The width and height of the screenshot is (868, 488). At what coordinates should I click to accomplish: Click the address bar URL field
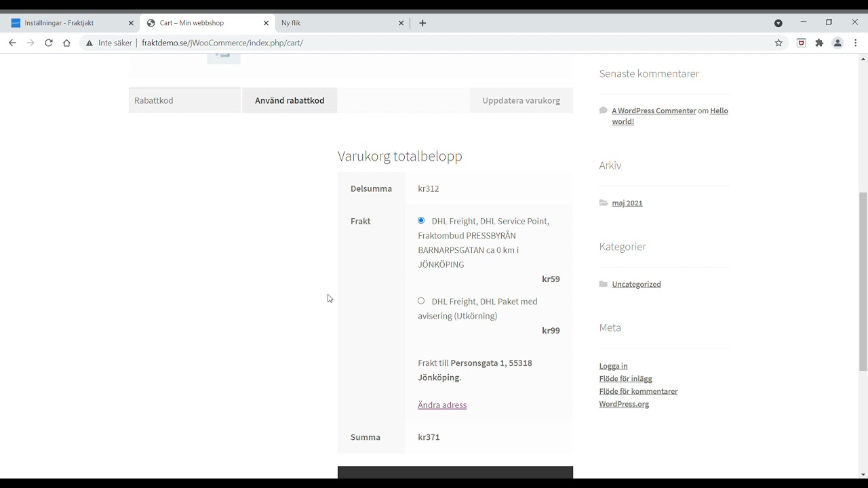pos(434,43)
